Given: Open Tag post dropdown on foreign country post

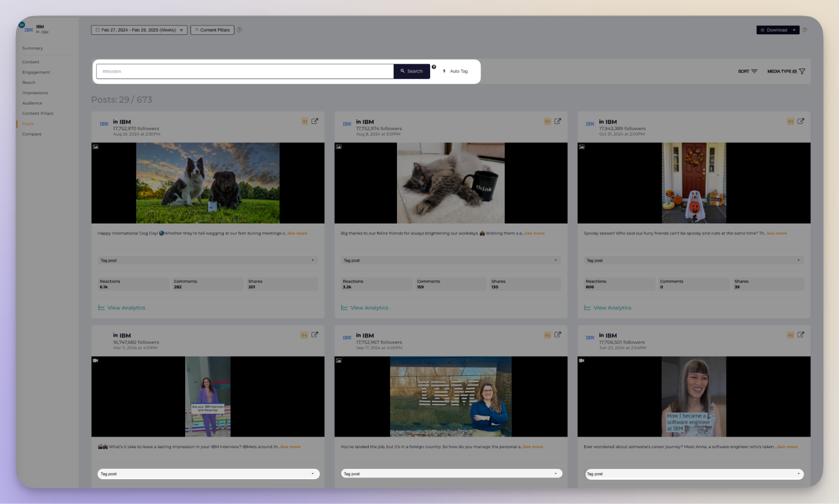Looking at the screenshot, I should tap(451, 474).
